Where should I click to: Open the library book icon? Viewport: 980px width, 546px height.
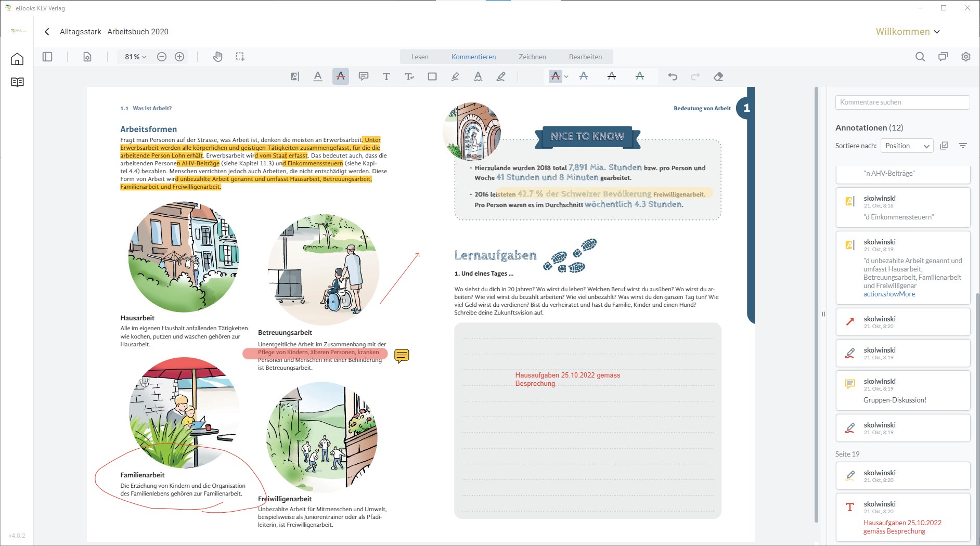coord(17,82)
